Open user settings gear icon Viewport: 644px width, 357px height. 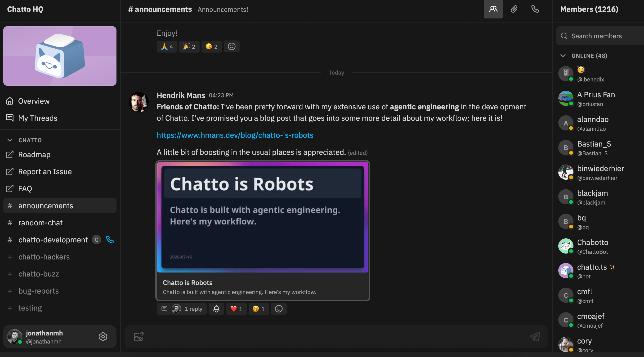pyautogui.click(x=103, y=336)
